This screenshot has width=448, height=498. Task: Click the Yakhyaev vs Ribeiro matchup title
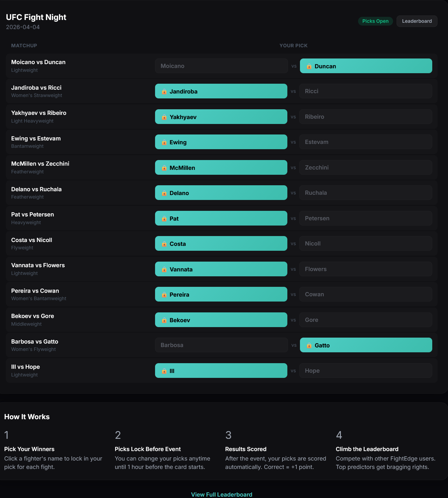pos(38,113)
